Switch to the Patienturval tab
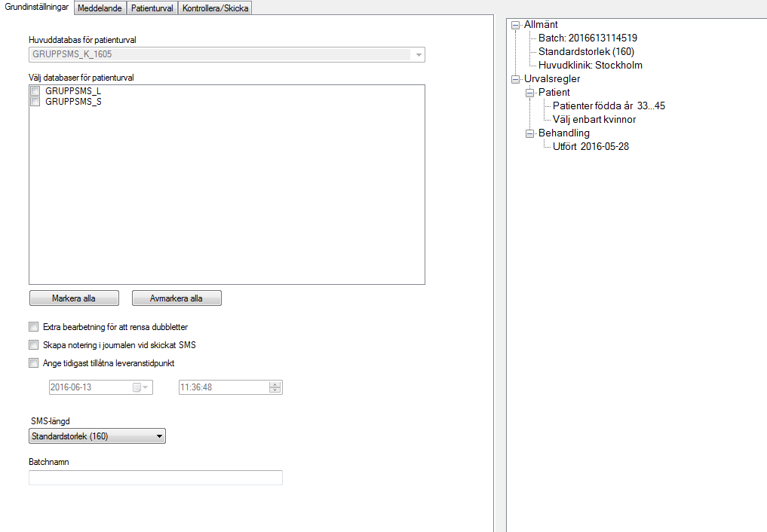Screen dimensions: 767x532 [152, 8]
